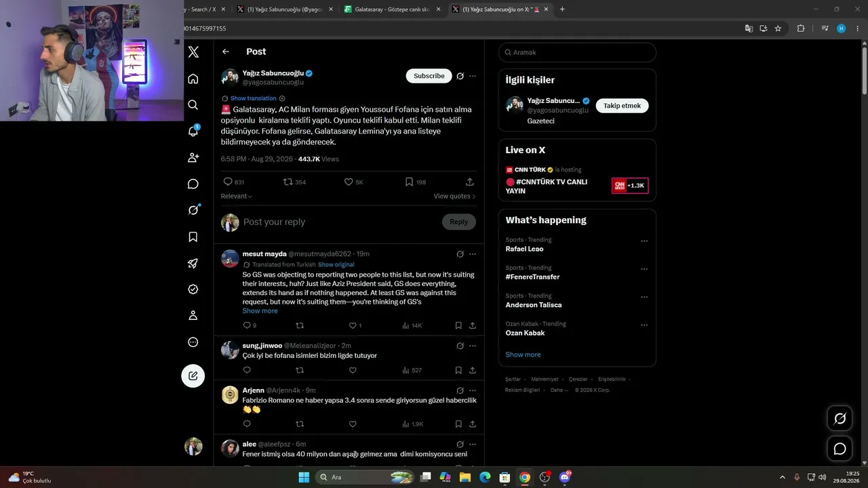868x488 pixels.
Task: Open the Profile person icon in X sidebar
Action: pos(193,315)
